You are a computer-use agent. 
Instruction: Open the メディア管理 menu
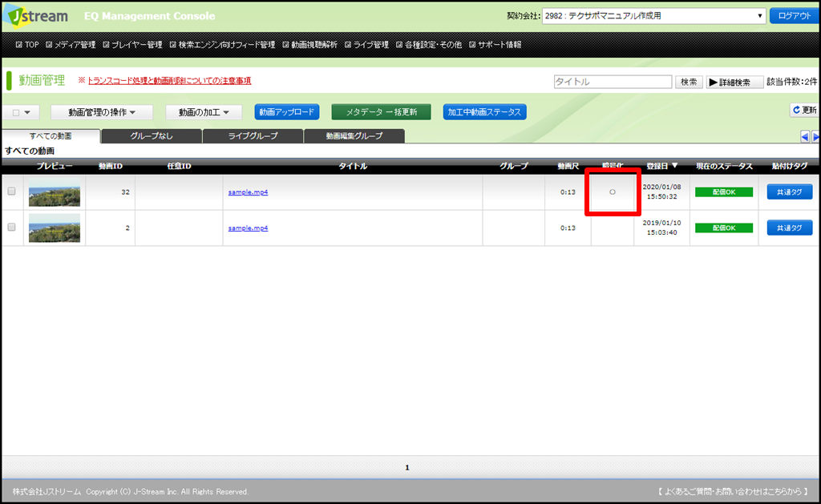point(70,45)
